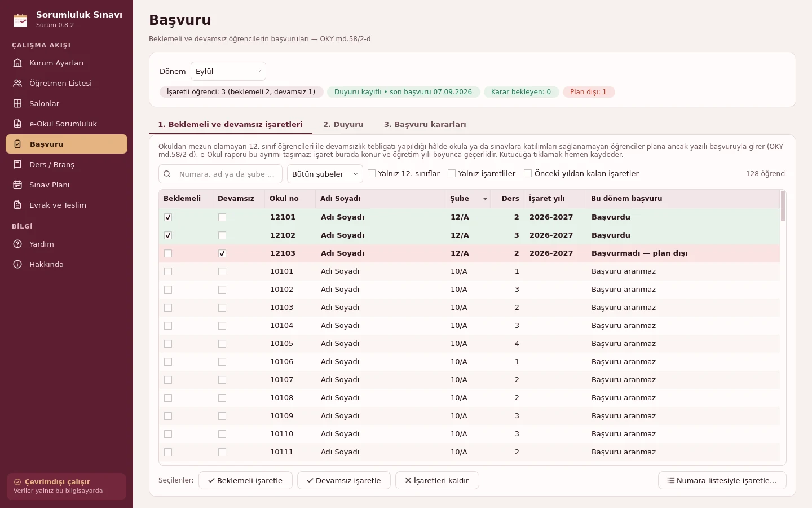Open the Bütün şubeler dropdown

point(325,174)
